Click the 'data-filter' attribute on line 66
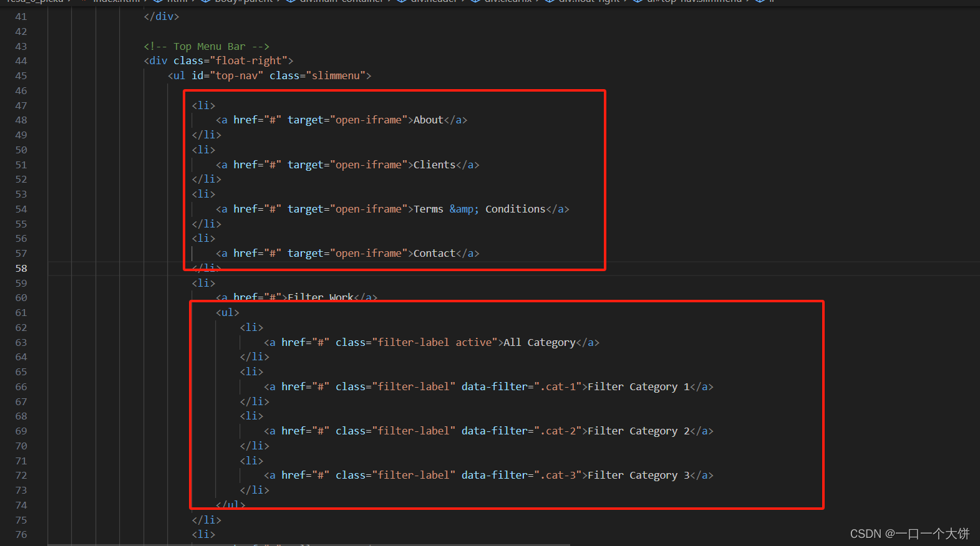The width and height of the screenshot is (980, 546). click(494, 386)
